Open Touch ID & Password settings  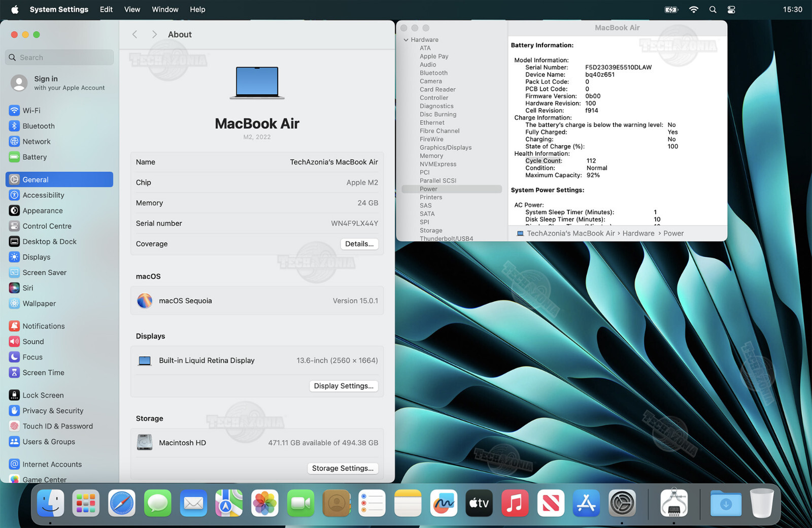coord(59,426)
